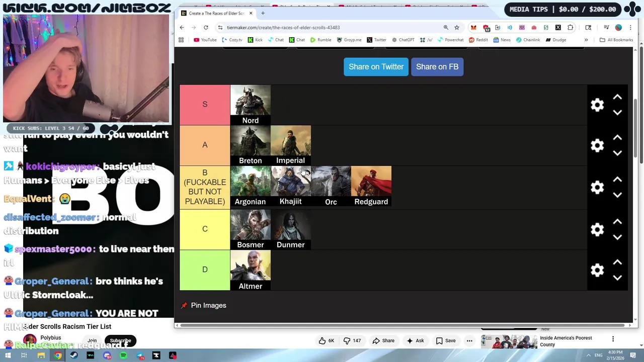644x362 pixels.
Task: Open settings gear for C tier row
Action: 597,229
